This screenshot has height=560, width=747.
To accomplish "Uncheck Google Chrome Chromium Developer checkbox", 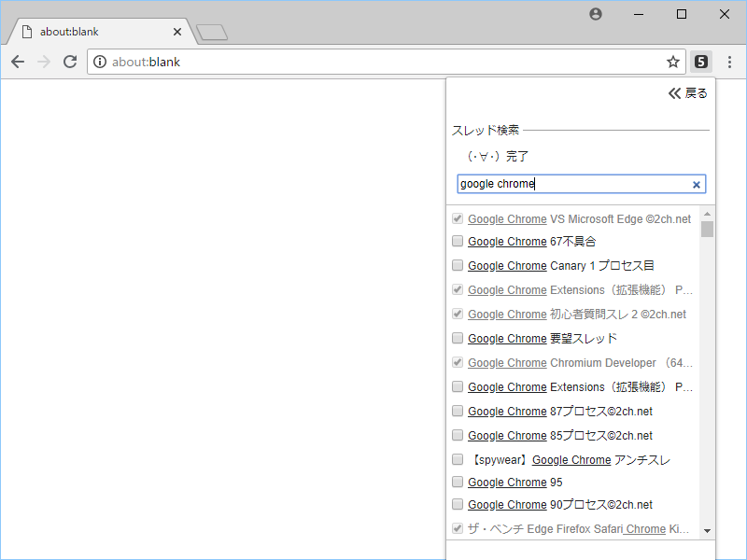I will click(458, 362).
